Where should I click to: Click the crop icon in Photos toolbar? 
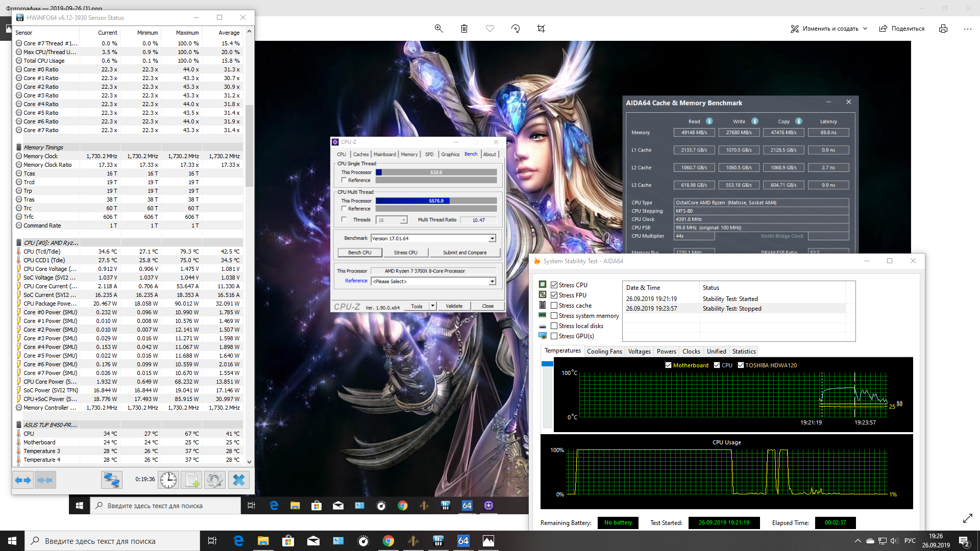click(541, 29)
